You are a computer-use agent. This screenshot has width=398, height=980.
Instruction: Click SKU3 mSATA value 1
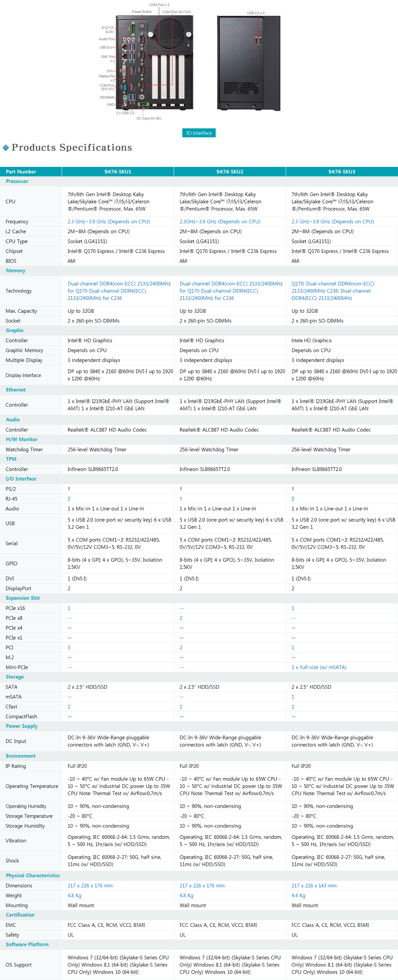click(293, 697)
